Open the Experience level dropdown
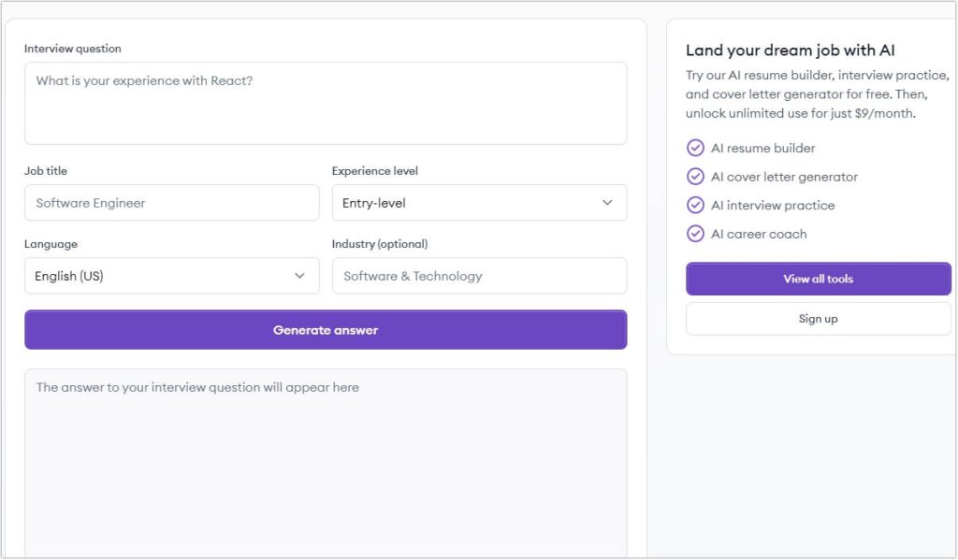 click(479, 203)
